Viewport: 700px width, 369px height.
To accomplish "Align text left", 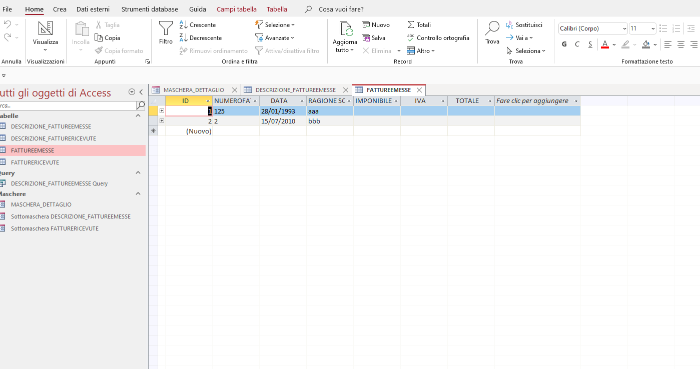I will pos(668,44).
